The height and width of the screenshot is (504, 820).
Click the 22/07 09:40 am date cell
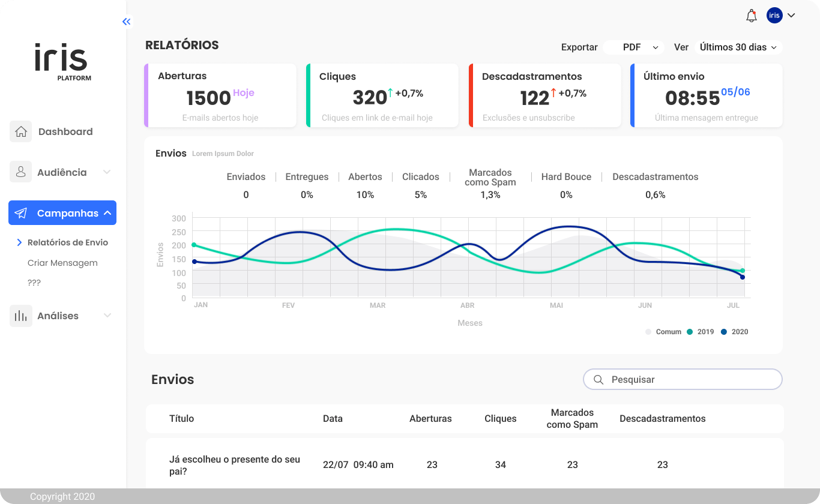[x=358, y=465]
